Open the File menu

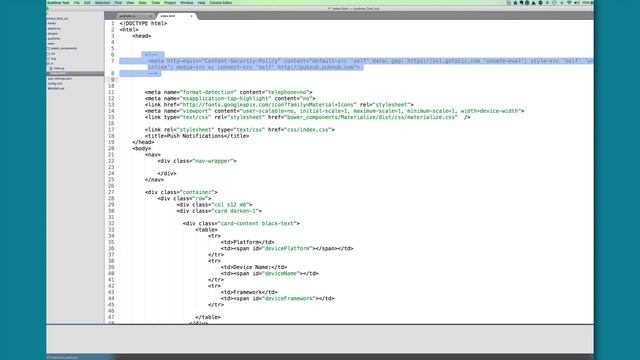77,3
